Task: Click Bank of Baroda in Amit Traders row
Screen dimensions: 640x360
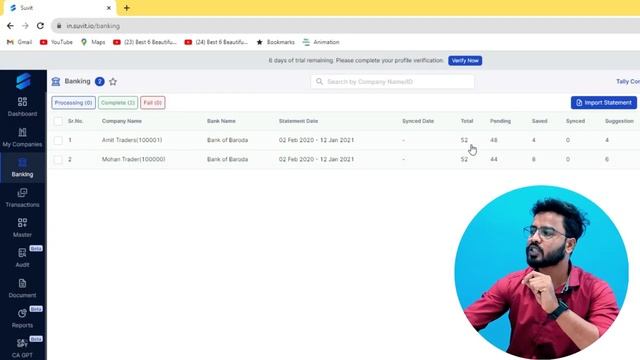Action: point(227,140)
